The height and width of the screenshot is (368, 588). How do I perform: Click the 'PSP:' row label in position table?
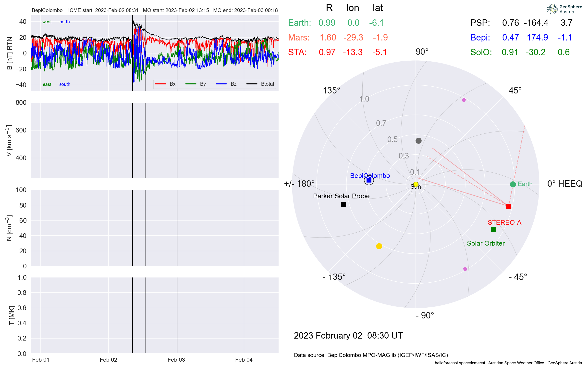pyautogui.click(x=480, y=23)
